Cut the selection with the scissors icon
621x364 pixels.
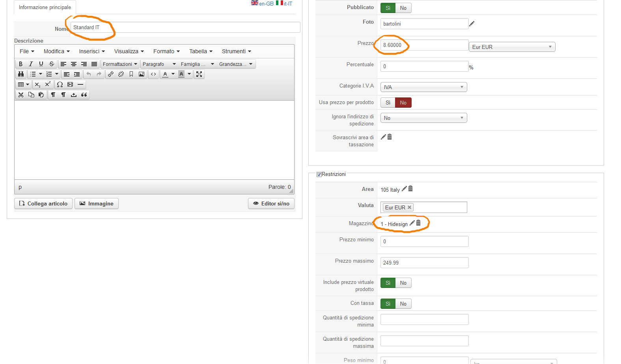coord(21,95)
